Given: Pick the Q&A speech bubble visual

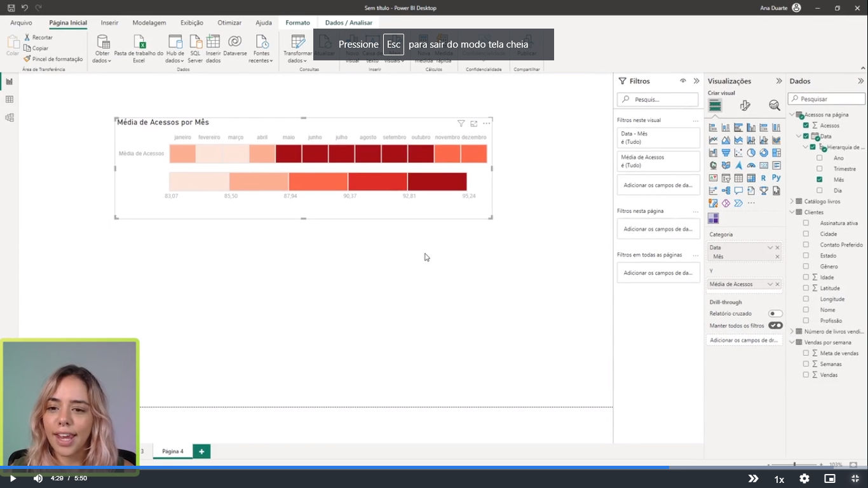Looking at the screenshot, I should (738, 191).
